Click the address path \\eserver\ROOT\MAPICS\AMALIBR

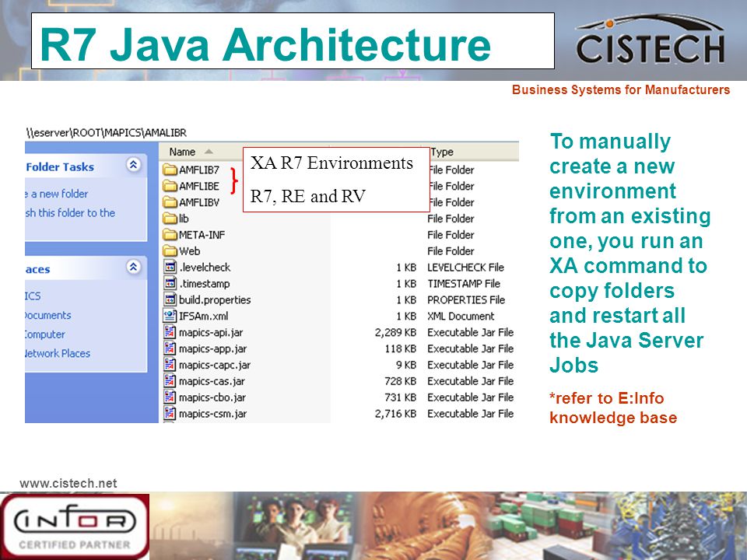107,133
